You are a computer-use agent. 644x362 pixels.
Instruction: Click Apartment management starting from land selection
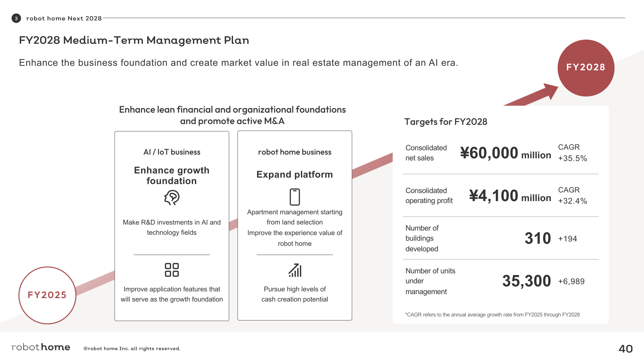click(x=294, y=217)
